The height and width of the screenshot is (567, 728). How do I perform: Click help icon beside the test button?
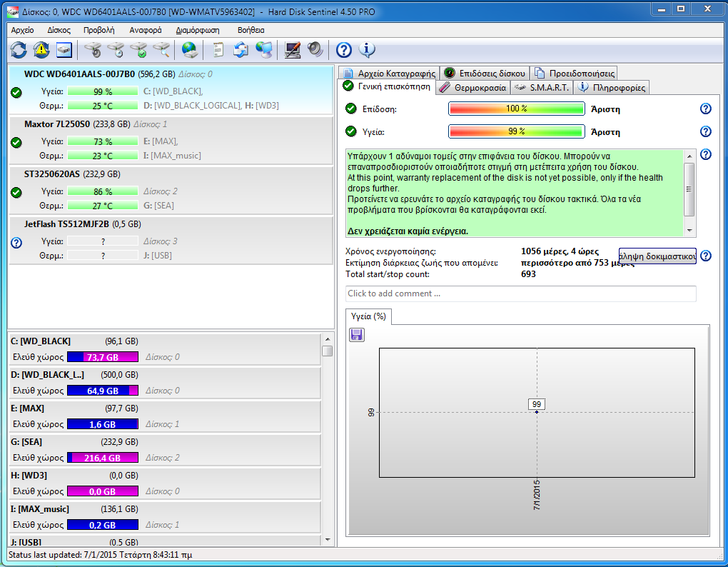click(x=705, y=256)
